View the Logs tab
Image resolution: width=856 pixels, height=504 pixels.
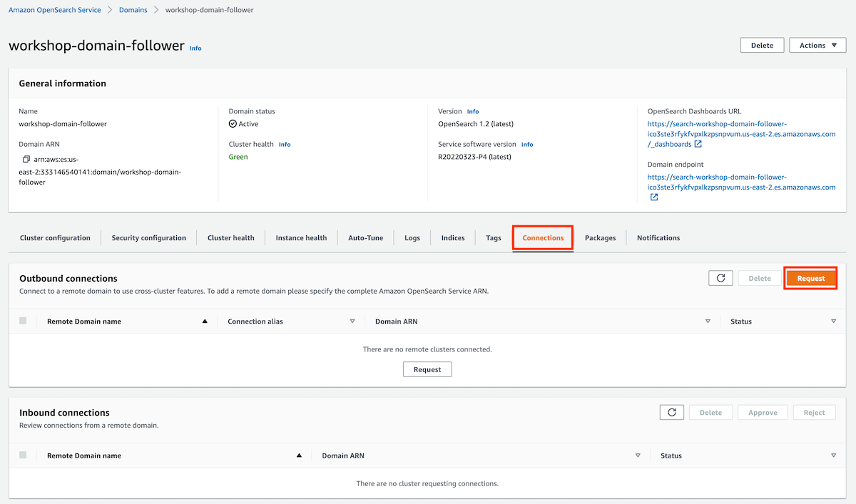click(412, 238)
